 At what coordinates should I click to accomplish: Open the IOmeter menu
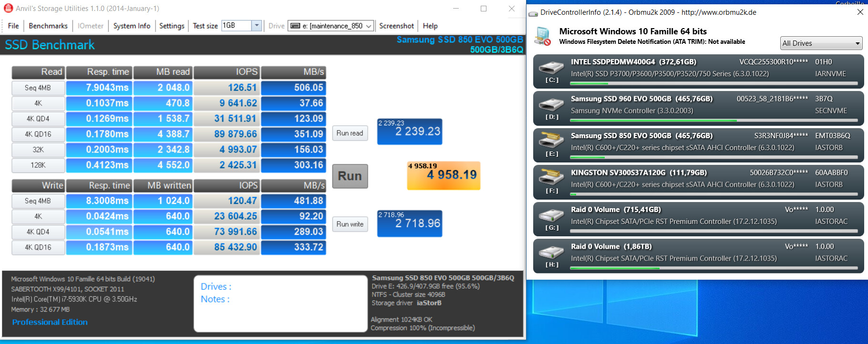click(91, 26)
